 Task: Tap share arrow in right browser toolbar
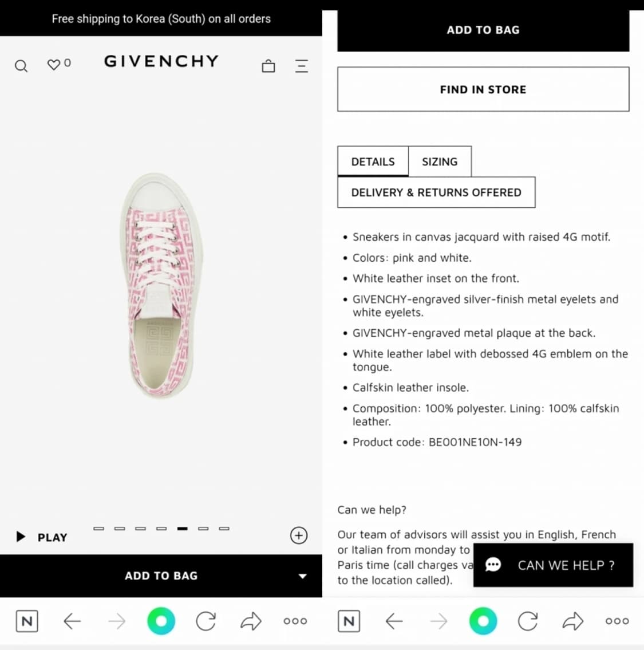click(573, 621)
